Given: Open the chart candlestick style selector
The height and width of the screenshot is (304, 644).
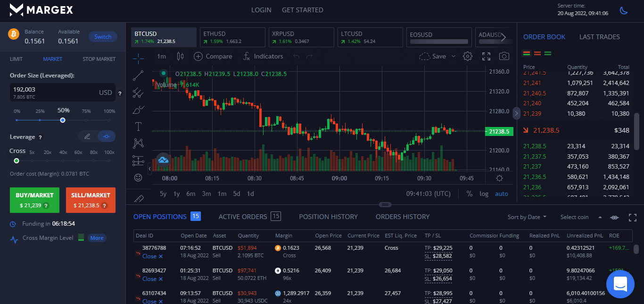Looking at the screenshot, I should click(x=180, y=56).
